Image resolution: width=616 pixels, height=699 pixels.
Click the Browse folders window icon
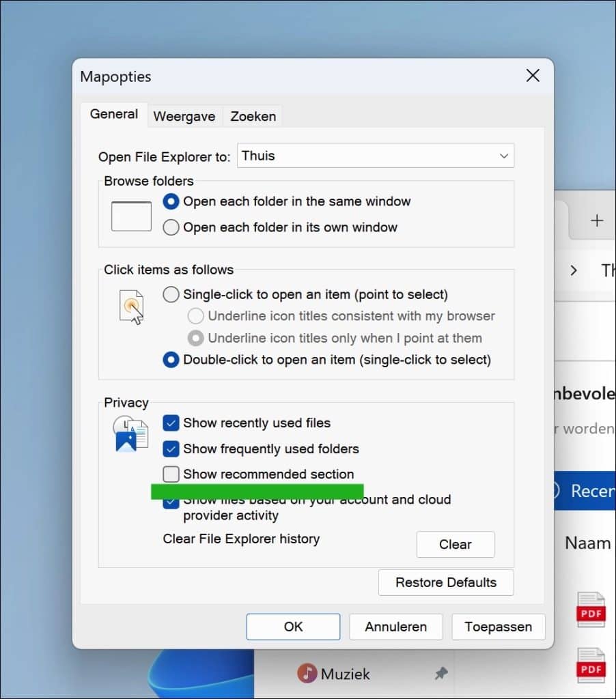coord(131,216)
